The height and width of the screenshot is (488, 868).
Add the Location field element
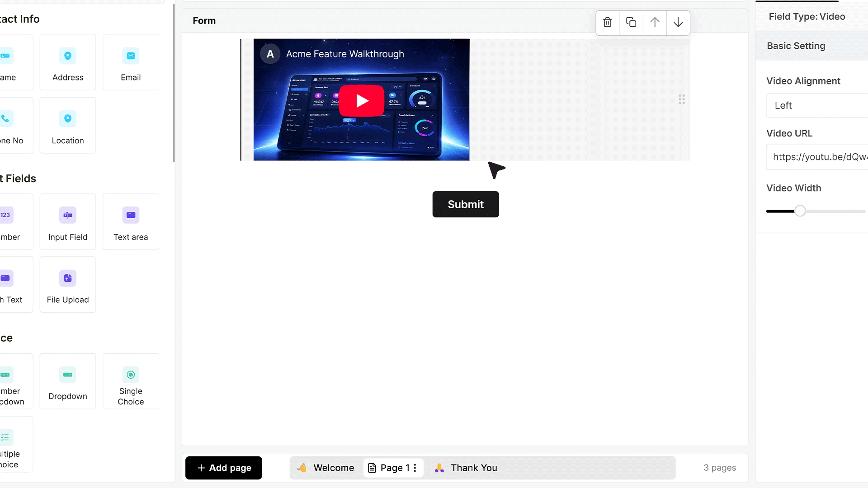68,125
